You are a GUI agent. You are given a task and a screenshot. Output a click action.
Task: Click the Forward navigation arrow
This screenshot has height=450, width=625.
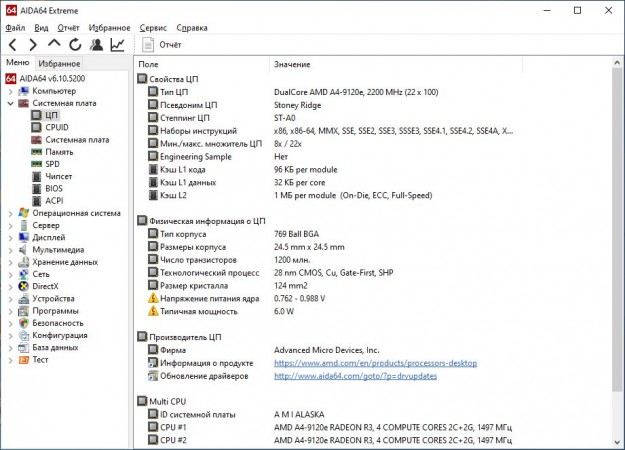(x=33, y=45)
